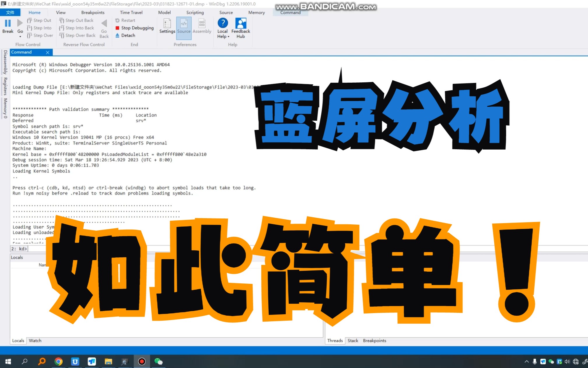Open the Breakpoints ribbon tab
The width and height of the screenshot is (588, 368).
coord(93,12)
